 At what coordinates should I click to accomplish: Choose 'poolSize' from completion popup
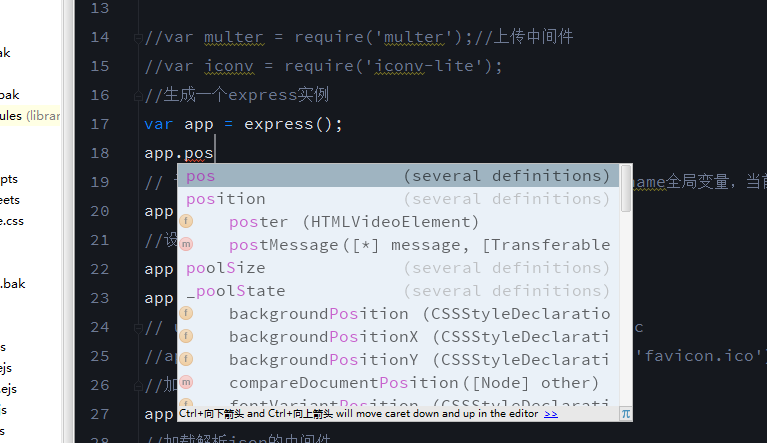(398, 268)
